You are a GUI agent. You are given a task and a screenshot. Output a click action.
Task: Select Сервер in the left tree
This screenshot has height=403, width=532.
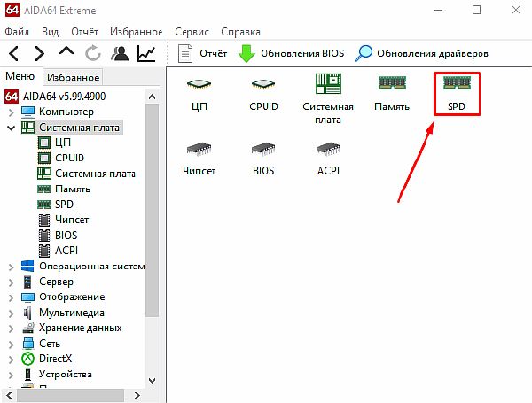56,282
